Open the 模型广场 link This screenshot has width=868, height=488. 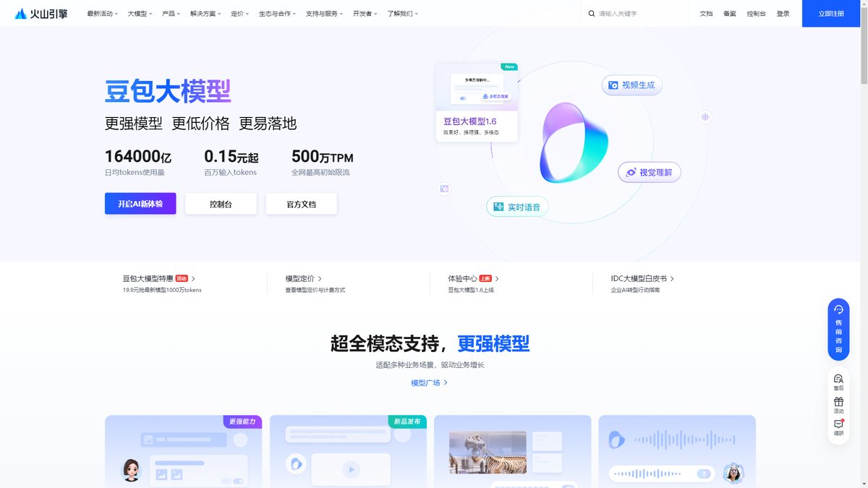tap(430, 382)
